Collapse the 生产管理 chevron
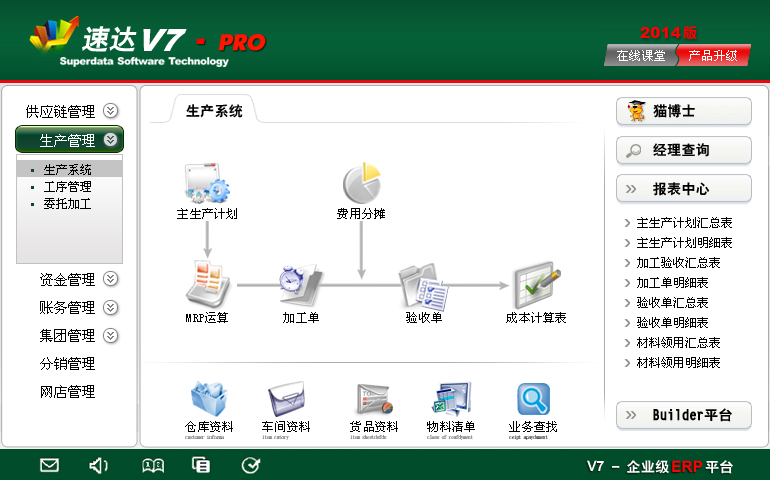Image resolution: width=770 pixels, height=480 pixels. (x=110, y=140)
